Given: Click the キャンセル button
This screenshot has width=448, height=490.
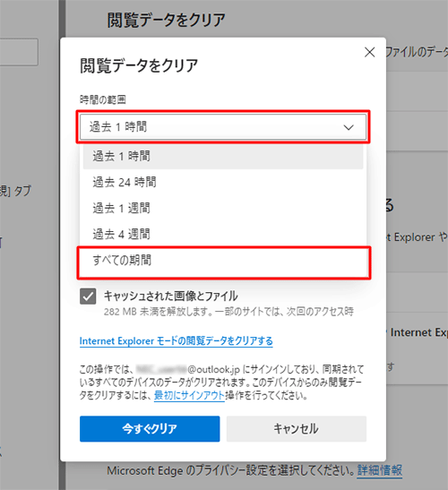Looking at the screenshot, I should point(296,429).
